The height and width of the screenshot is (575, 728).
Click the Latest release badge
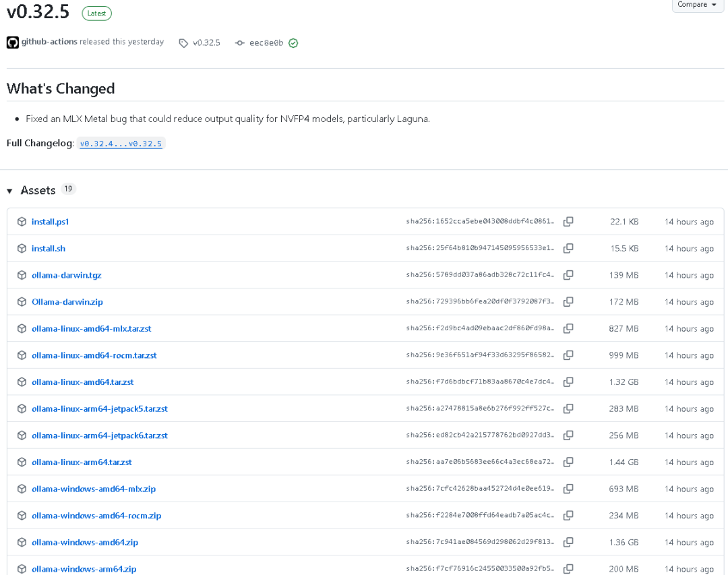point(96,13)
